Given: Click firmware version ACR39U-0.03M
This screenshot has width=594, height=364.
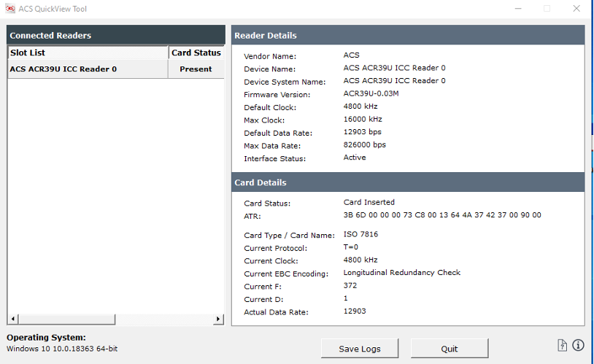Looking at the screenshot, I should (371, 93).
